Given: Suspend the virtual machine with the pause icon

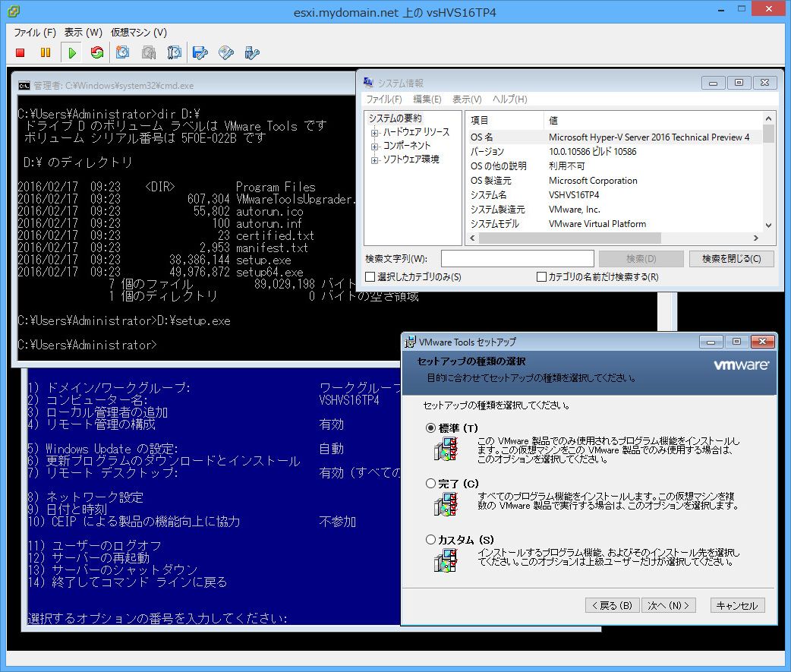Looking at the screenshot, I should pos(46,53).
